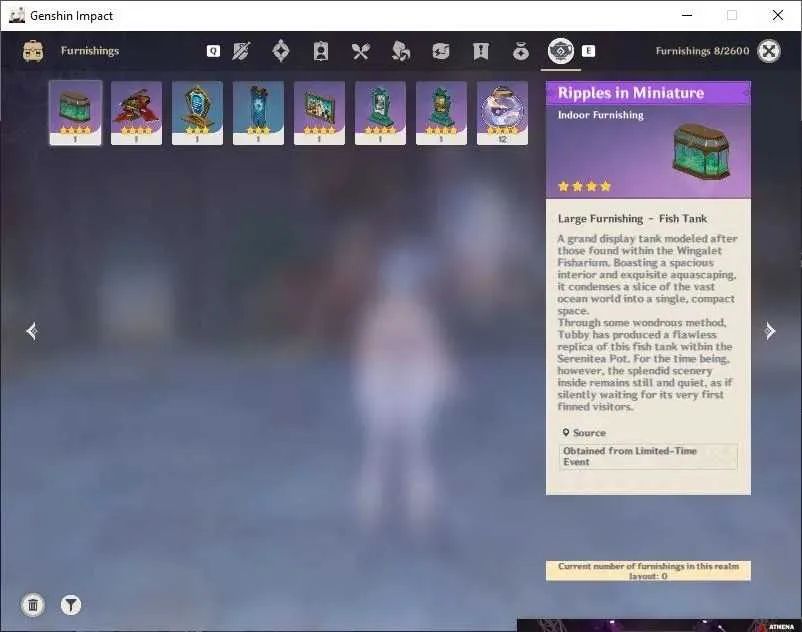The image size is (802, 632).
Task: Go to next item with right arrow
Action: [770, 331]
